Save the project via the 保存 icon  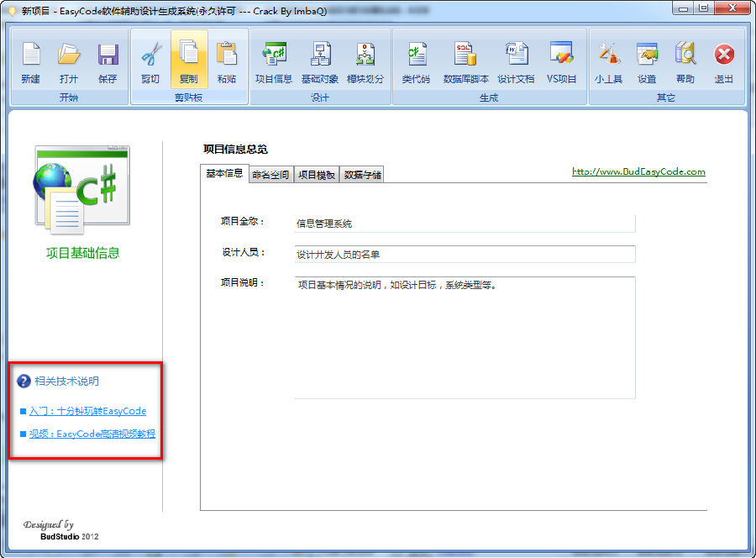108,62
